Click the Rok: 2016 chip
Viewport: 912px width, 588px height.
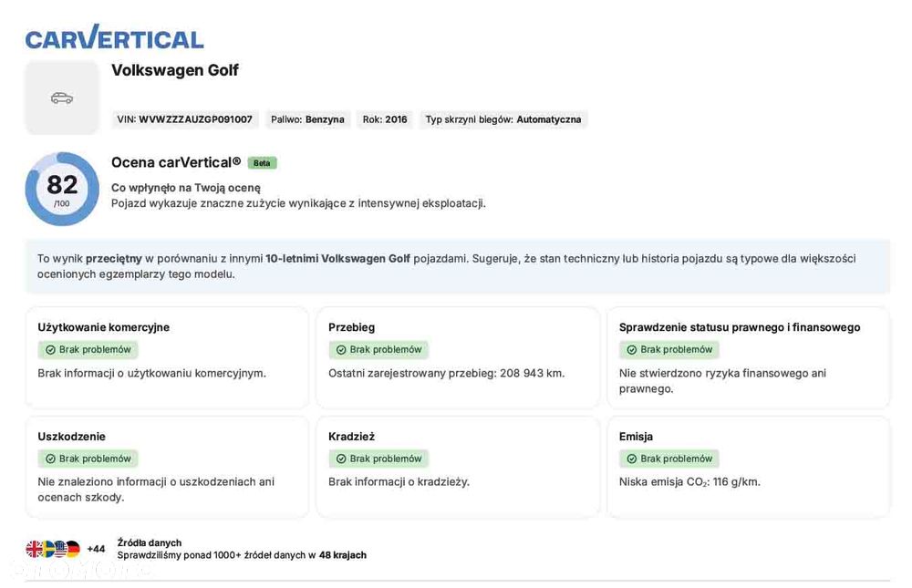point(385,119)
